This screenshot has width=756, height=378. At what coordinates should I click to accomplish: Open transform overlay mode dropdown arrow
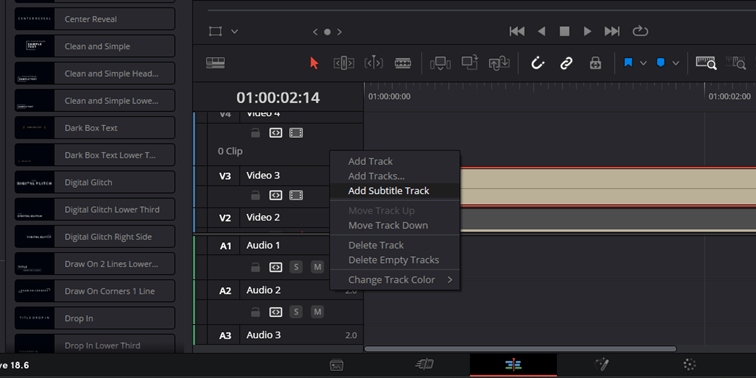234,32
